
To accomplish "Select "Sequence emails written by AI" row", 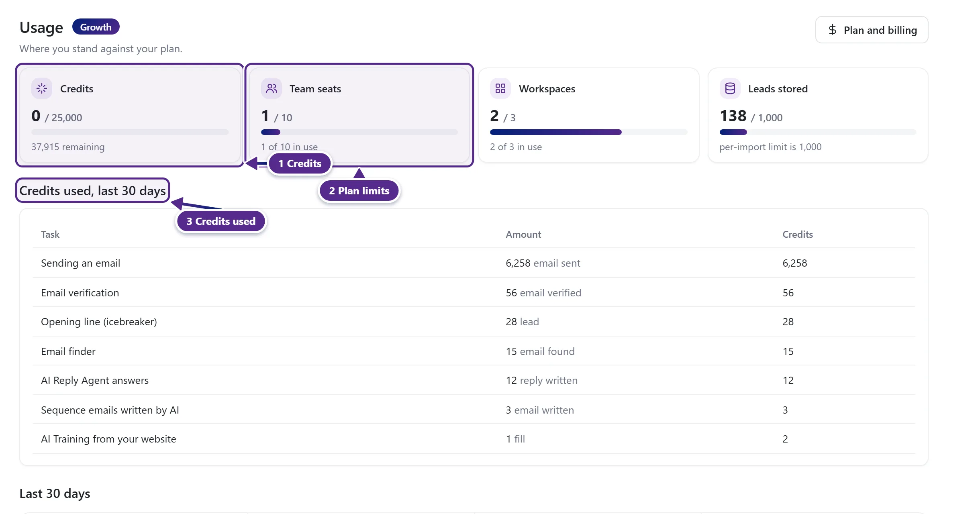I will (x=474, y=410).
